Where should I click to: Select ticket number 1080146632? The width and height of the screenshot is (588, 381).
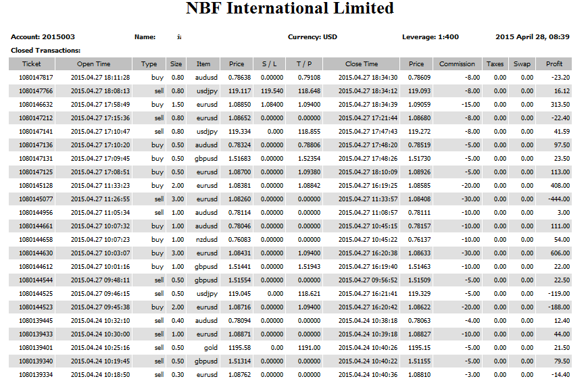coord(36,104)
